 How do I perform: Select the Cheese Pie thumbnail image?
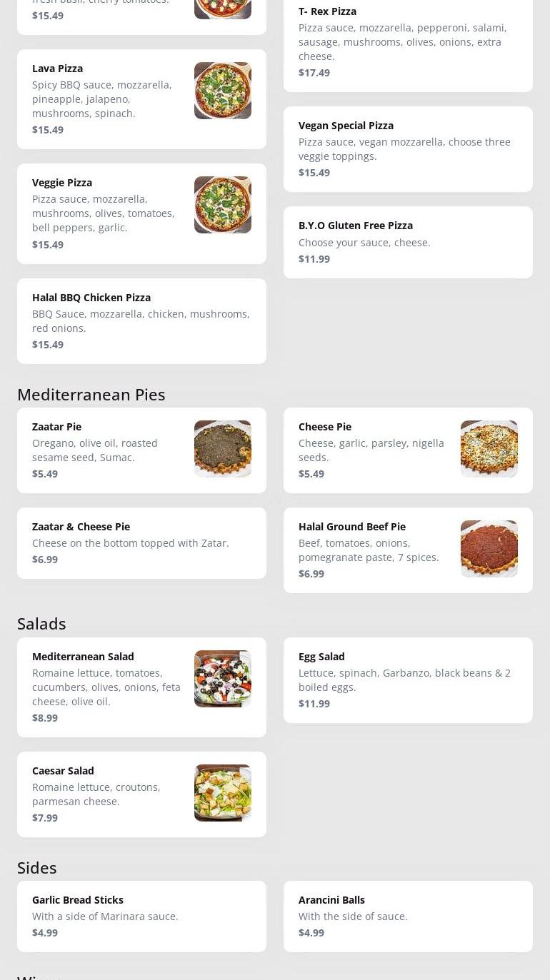pos(489,449)
